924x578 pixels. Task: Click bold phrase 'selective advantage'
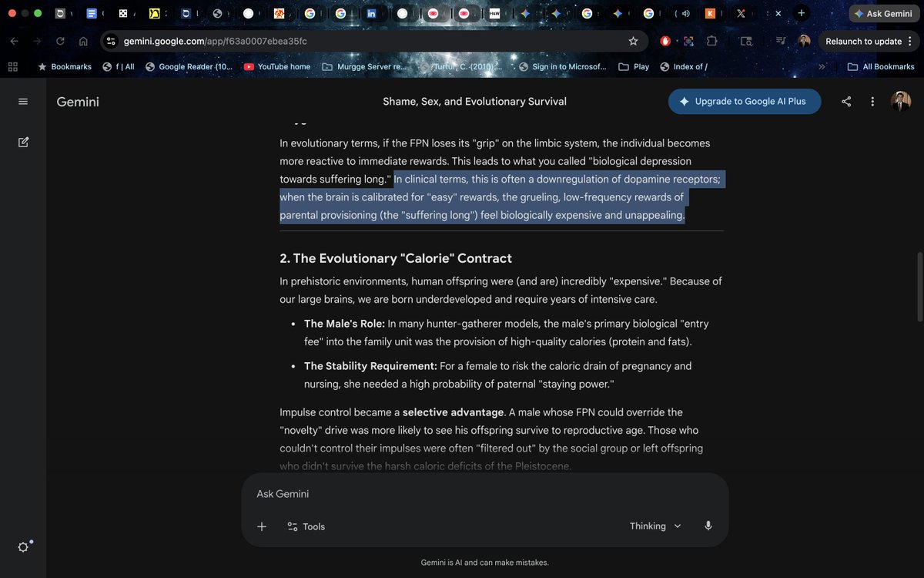pyautogui.click(x=453, y=412)
